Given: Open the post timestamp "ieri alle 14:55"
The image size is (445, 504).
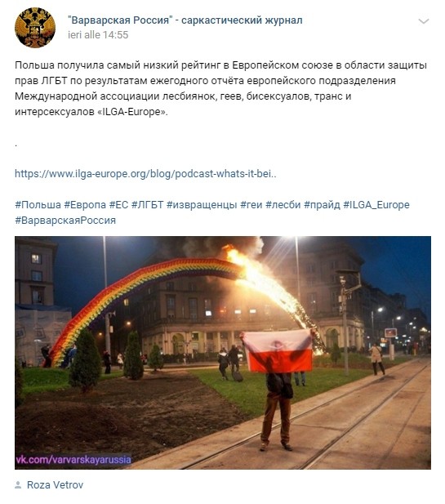Looking at the screenshot, I should [x=98, y=34].
